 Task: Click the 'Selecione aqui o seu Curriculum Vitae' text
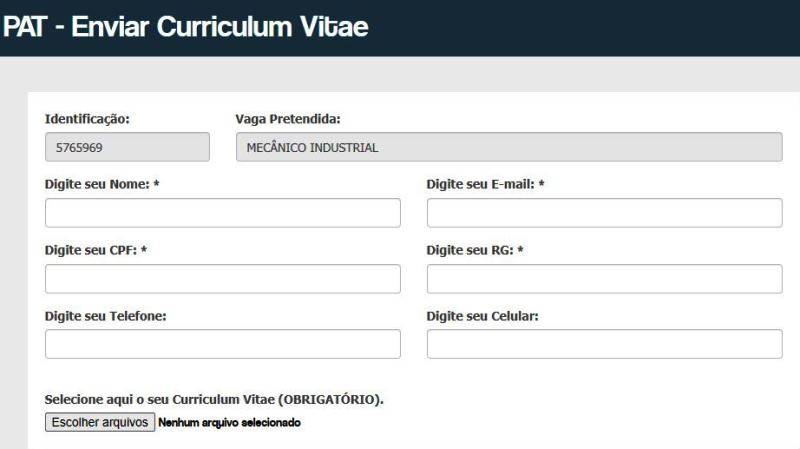click(x=214, y=400)
